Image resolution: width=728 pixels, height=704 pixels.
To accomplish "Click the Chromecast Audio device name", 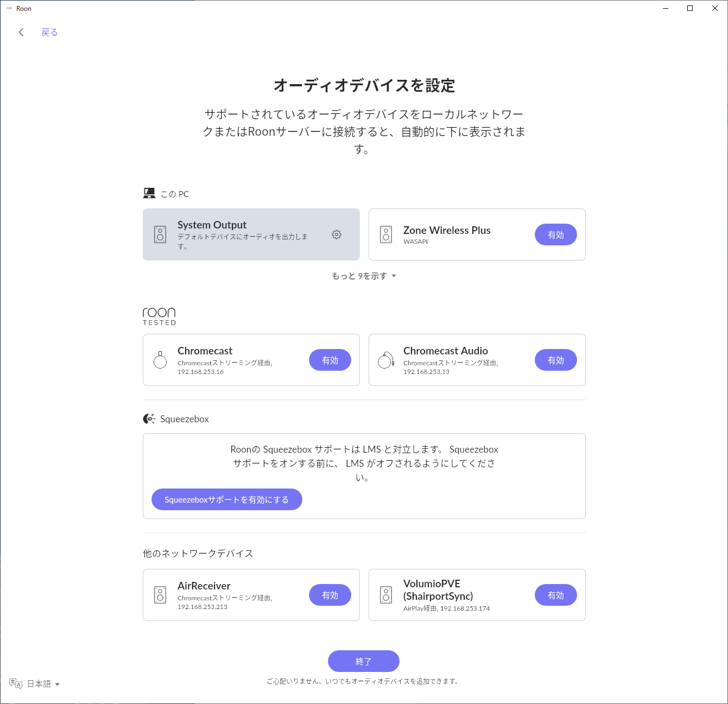I will [446, 351].
